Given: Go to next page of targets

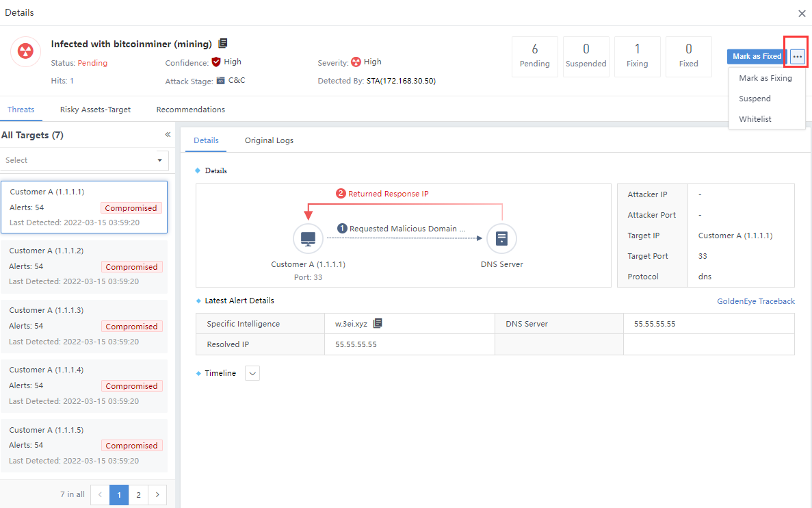Looking at the screenshot, I should [157, 494].
